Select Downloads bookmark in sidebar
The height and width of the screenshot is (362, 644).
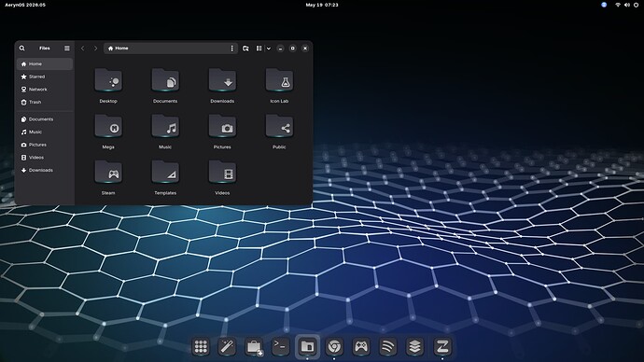45,171
